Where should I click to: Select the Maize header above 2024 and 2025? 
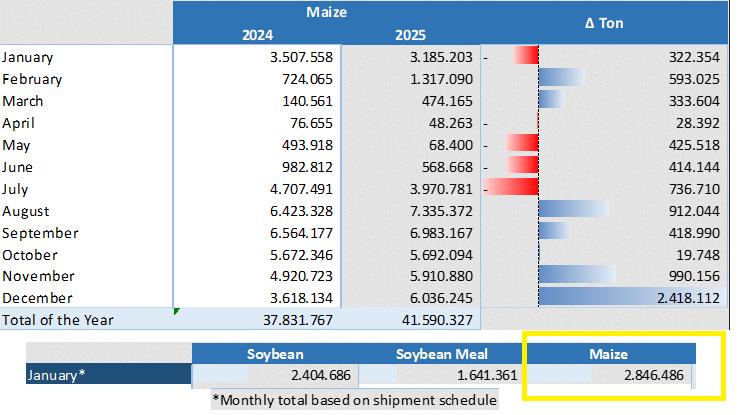327,13
